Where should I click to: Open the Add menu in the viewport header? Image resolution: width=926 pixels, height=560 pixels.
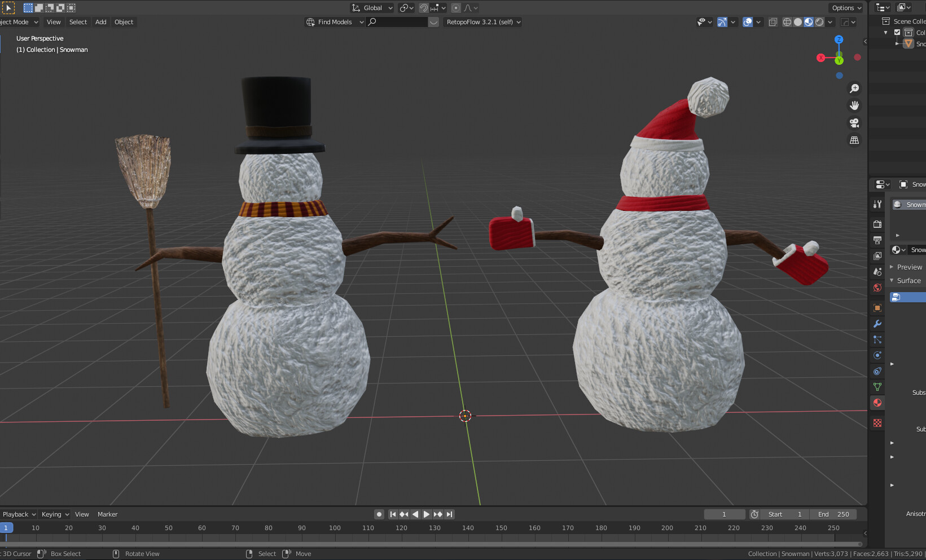click(100, 22)
